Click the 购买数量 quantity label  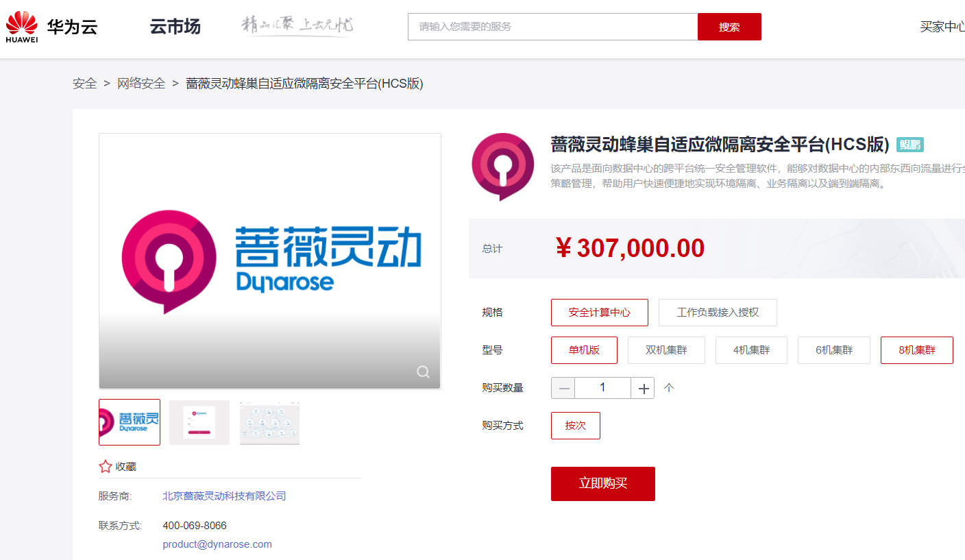click(x=502, y=388)
